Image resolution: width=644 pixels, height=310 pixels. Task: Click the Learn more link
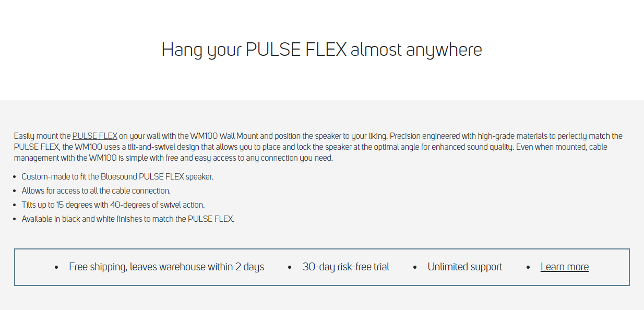pyautogui.click(x=564, y=267)
